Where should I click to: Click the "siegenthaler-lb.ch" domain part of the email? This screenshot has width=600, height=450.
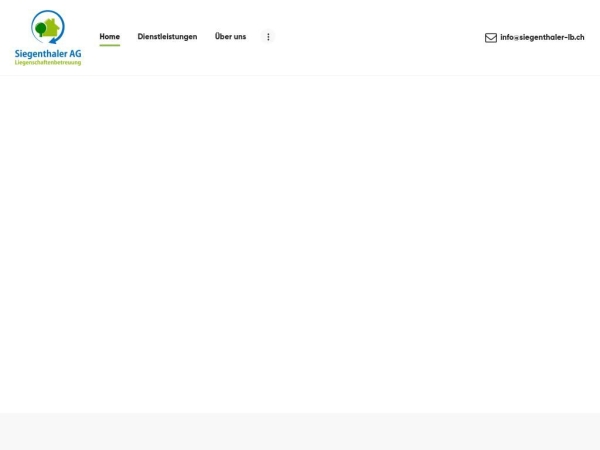(x=552, y=37)
